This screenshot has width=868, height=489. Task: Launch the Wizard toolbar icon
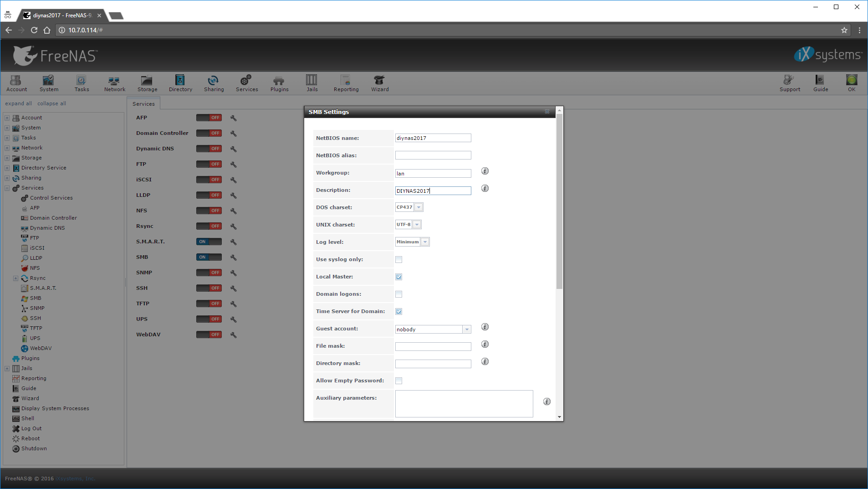click(380, 83)
